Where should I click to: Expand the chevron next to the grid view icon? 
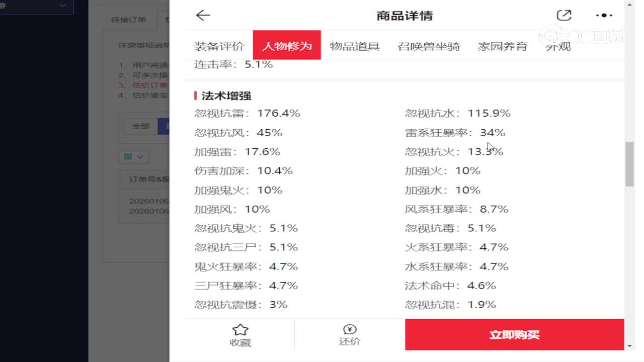coord(139,157)
